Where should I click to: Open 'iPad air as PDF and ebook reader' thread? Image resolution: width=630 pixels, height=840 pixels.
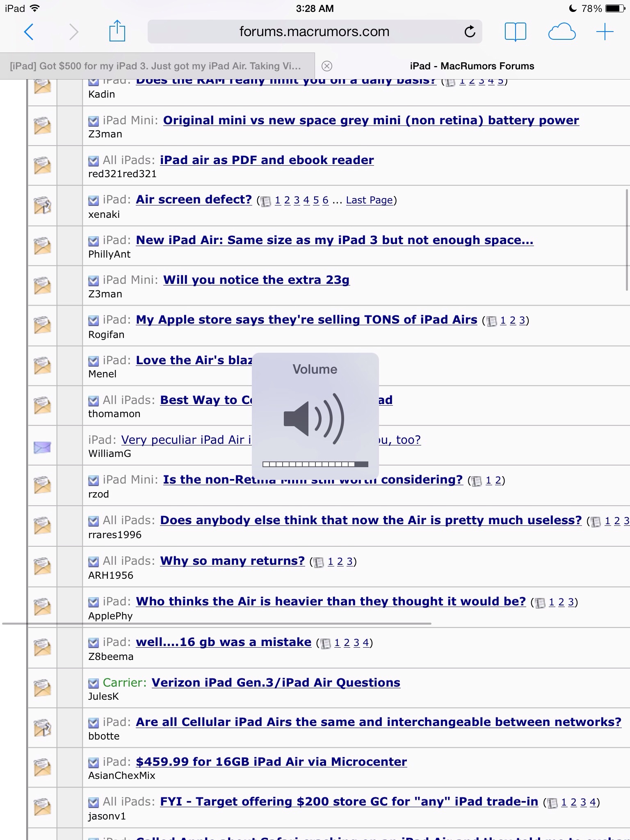267,160
